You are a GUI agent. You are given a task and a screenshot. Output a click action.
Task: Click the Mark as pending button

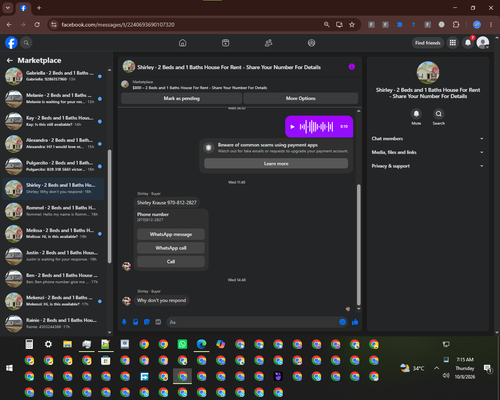click(x=182, y=98)
